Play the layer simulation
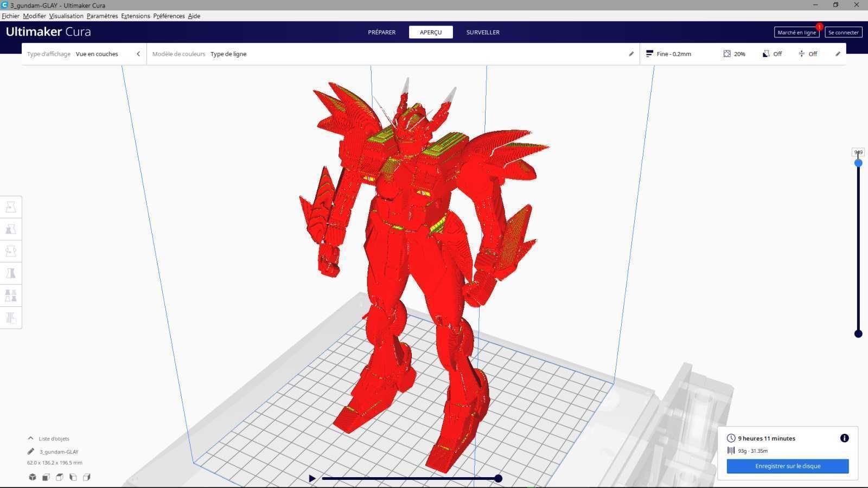 (312, 478)
